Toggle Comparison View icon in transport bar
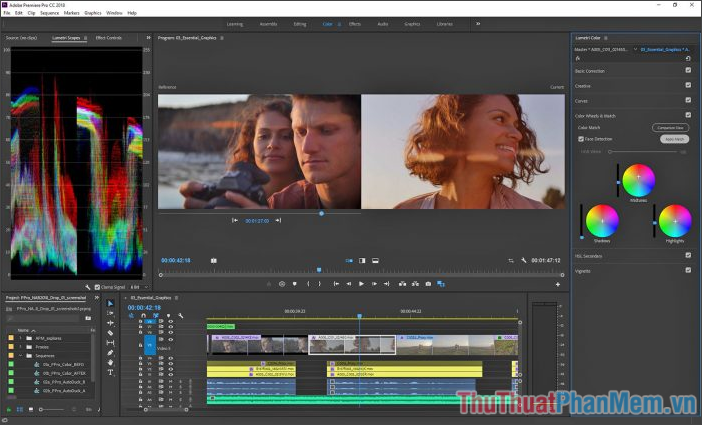Image resolution: width=702 pixels, height=425 pixels. (441, 284)
